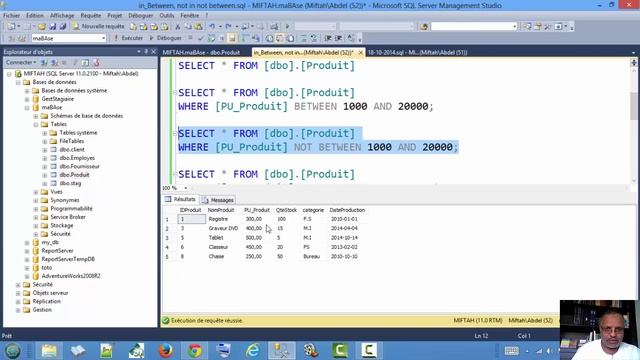Click the Windows Start orb

tap(12, 350)
